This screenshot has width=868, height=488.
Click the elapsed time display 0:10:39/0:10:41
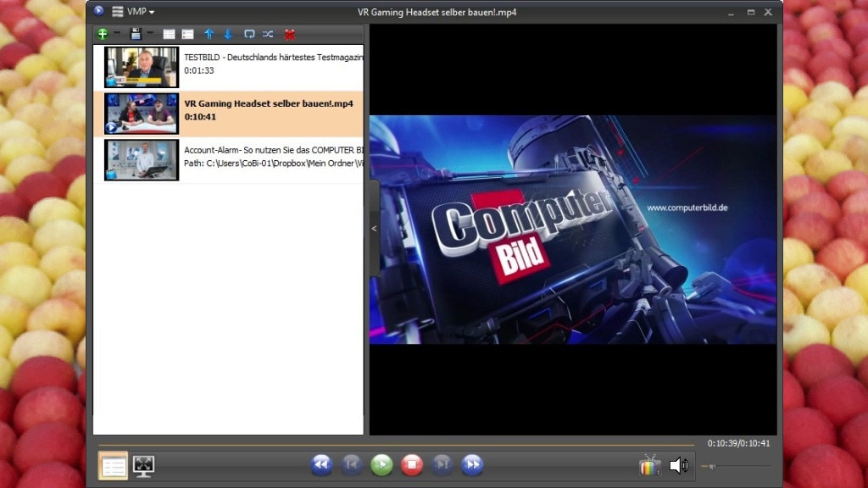click(x=738, y=443)
